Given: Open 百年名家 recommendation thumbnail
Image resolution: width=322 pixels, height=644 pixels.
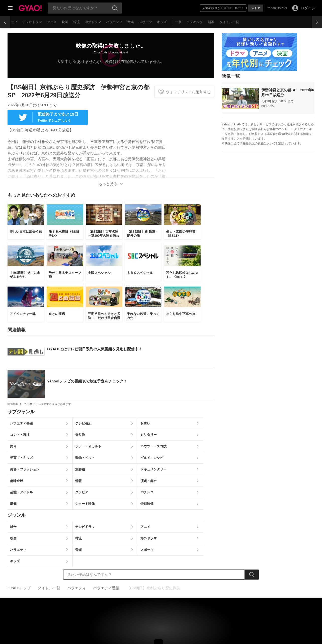Looking at the screenshot, I should click(x=104, y=214).
